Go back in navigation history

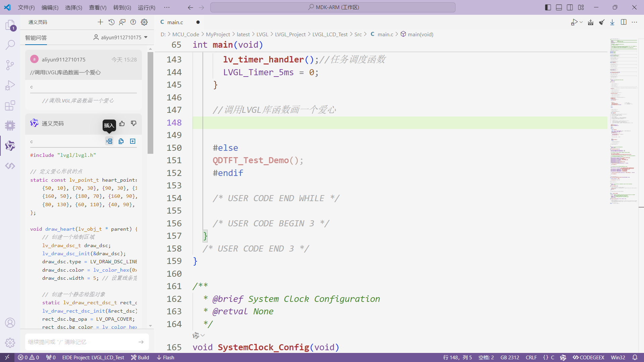coord(191,7)
